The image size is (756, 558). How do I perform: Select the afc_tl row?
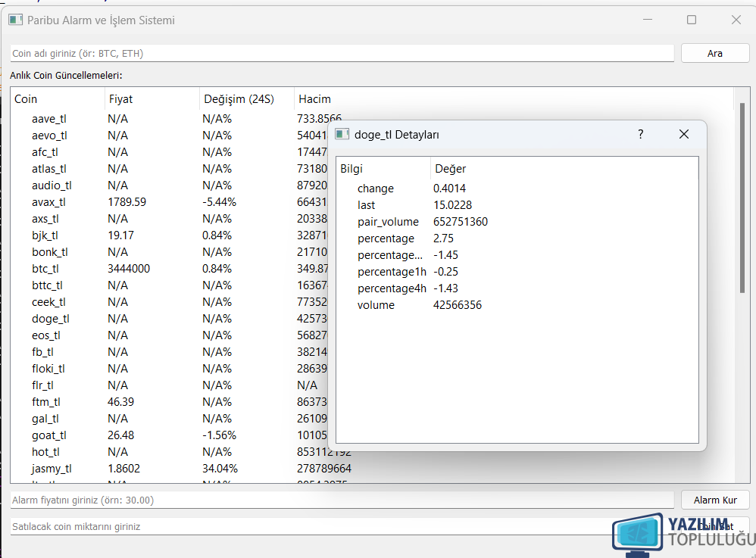[169, 151]
